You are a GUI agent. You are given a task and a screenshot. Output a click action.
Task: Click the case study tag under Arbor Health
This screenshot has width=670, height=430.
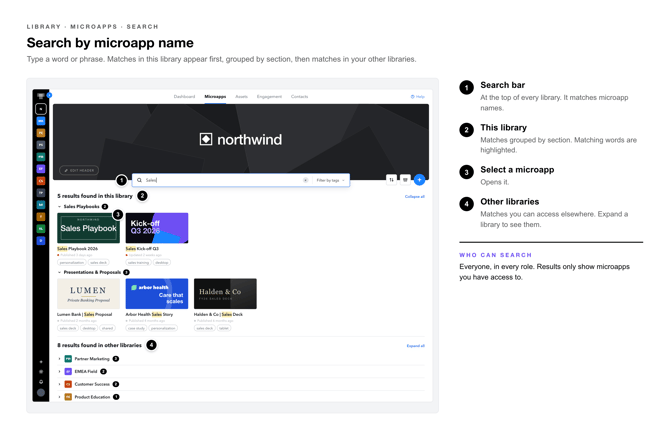coord(136,328)
